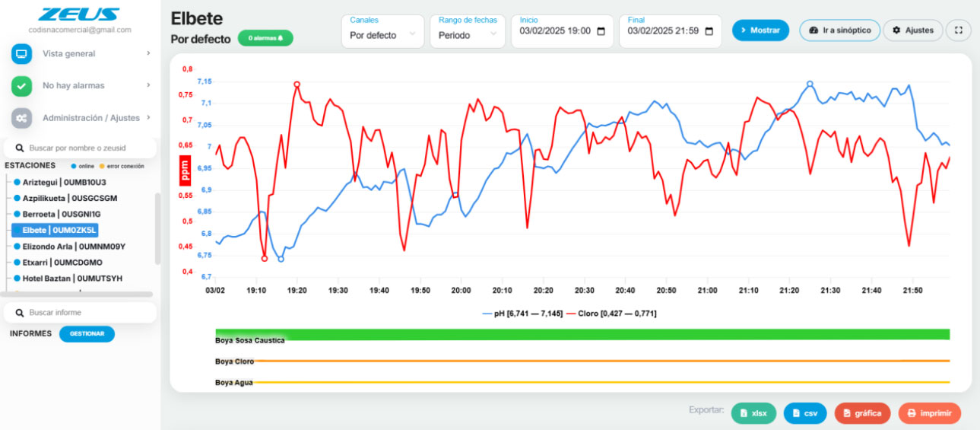Click the Vista general monitor icon

point(21,54)
